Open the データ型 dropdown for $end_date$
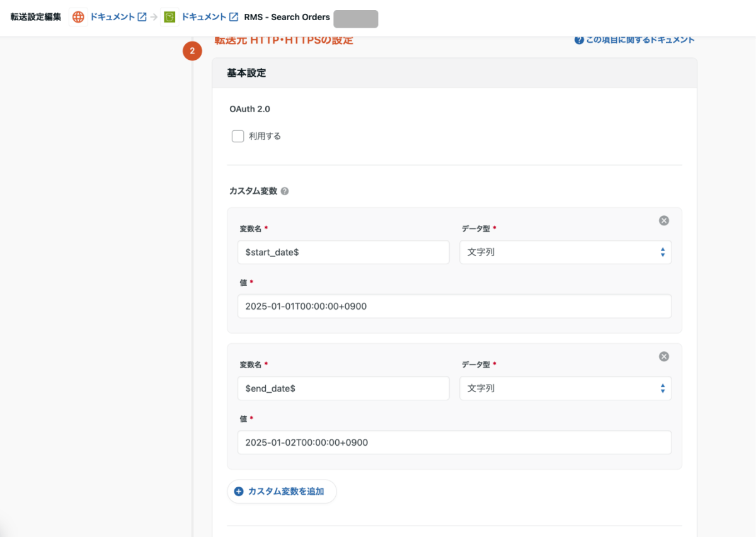This screenshot has height=537, width=756. pos(565,388)
